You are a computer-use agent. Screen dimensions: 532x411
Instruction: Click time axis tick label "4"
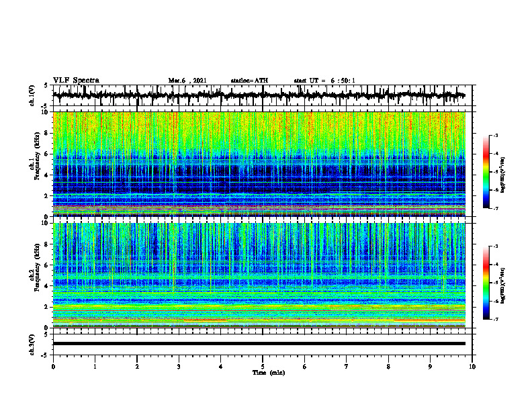(221, 367)
